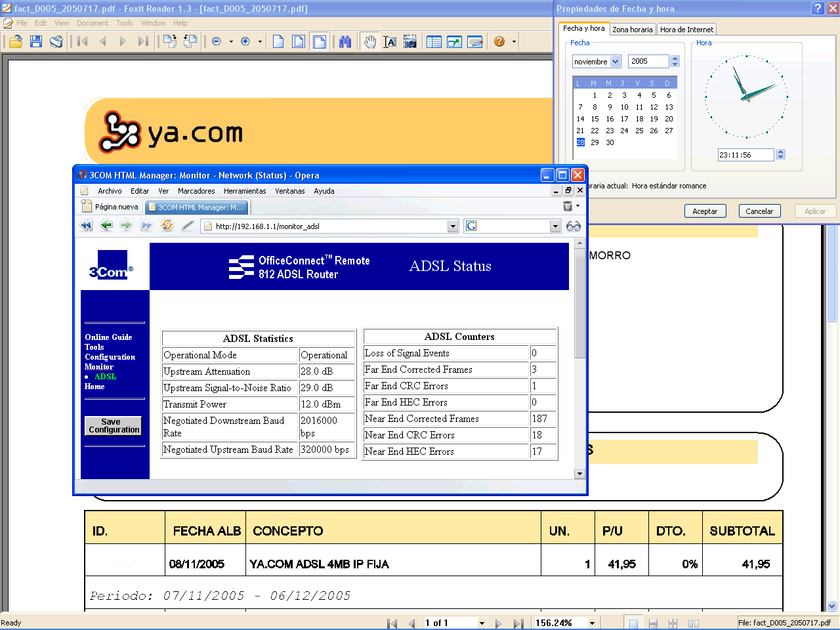The image size is (840, 630).
Task: Expand the trash can dropdown arrow in Opera
Action: pos(577,206)
